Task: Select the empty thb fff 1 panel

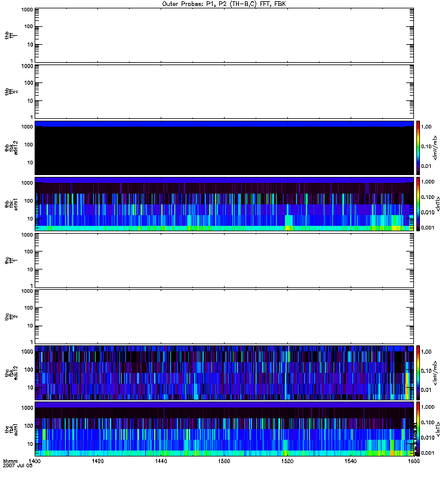Action: [x=224, y=35]
